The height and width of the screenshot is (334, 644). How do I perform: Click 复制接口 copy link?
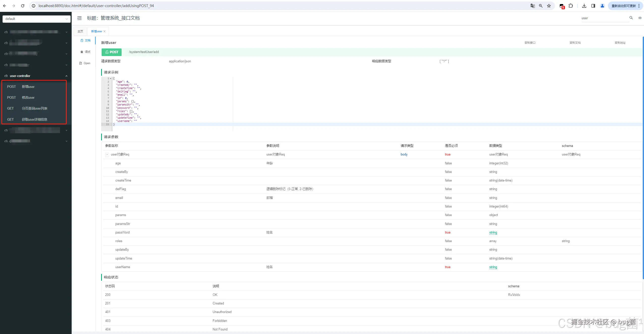[530, 43]
